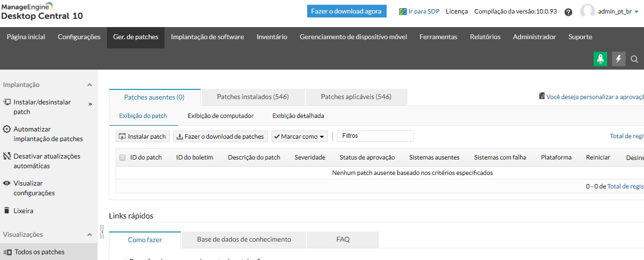Open search with magnifying glass icon

coord(634,59)
